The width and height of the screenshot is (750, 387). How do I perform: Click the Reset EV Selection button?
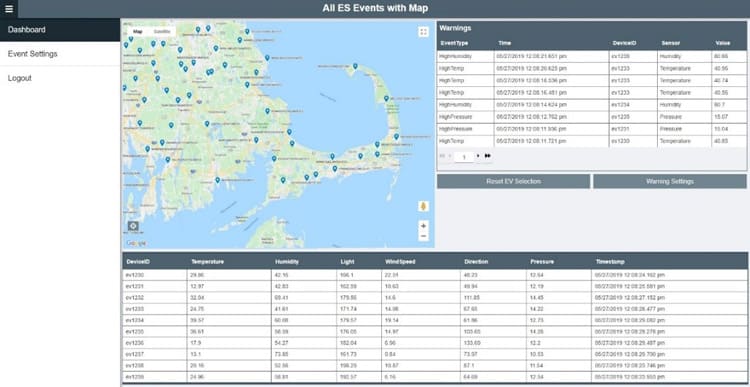[513, 181]
